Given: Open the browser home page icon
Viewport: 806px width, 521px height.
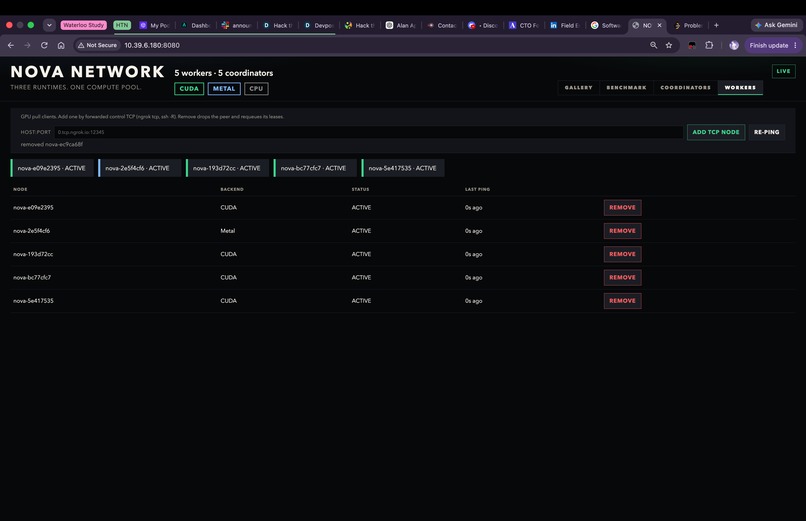Looking at the screenshot, I should coord(61,45).
